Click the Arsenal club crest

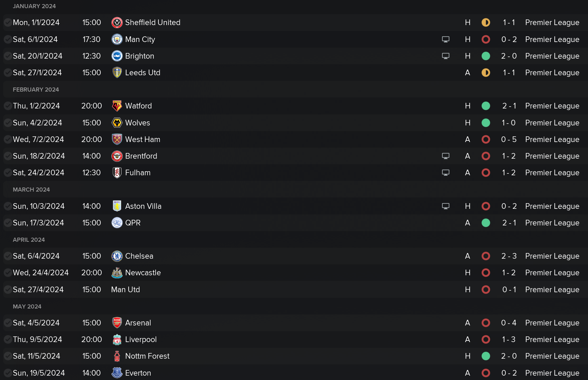117,323
